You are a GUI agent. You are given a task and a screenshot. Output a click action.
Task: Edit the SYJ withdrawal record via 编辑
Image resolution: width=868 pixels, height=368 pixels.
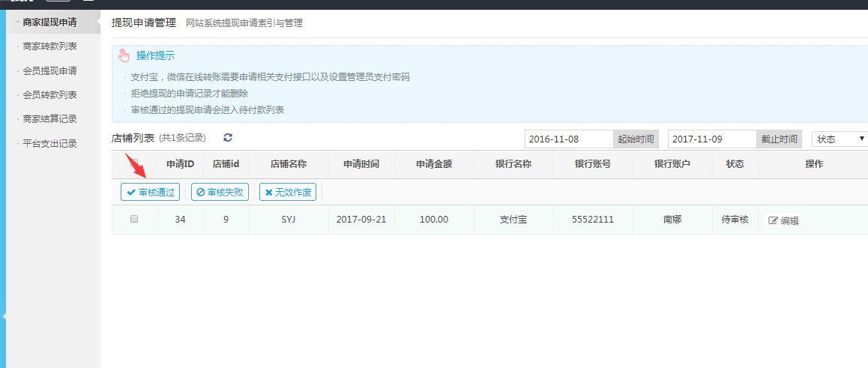click(x=783, y=220)
